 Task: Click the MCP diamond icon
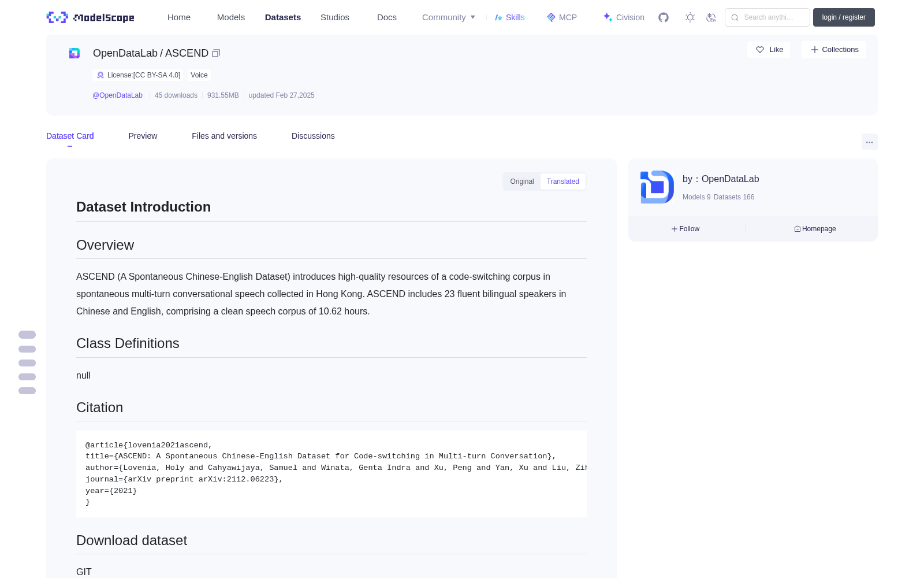coord(551,17)
